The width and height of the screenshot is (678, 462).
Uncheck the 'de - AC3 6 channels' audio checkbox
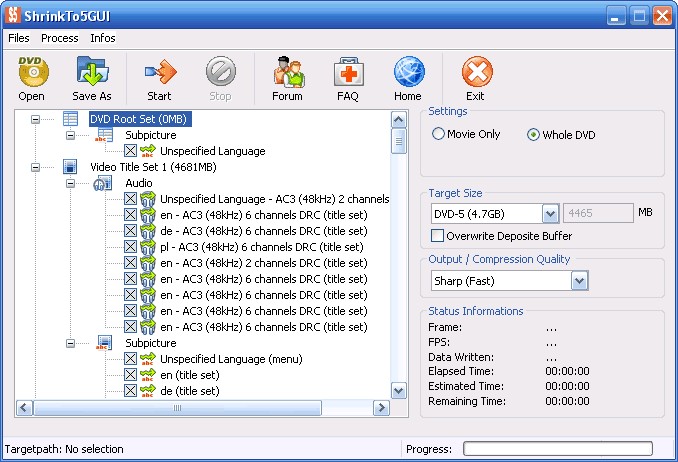click(x=130, y=231)
